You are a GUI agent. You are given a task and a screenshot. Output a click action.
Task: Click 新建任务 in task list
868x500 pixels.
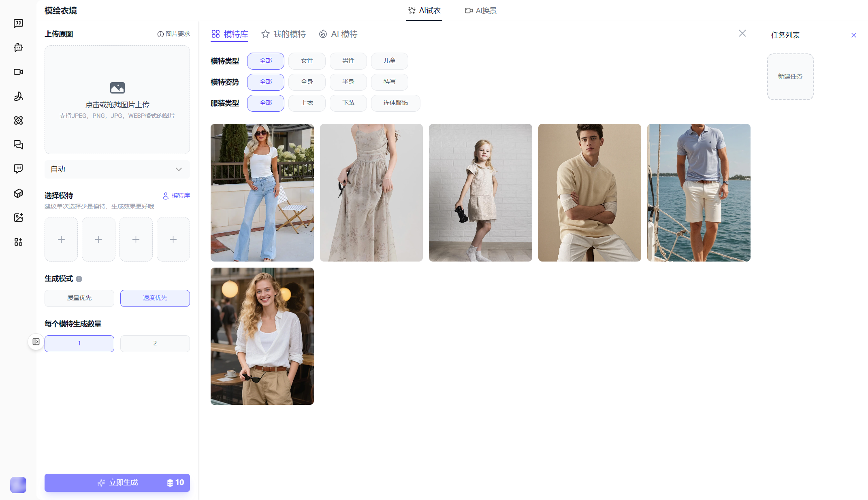point(790,77)
